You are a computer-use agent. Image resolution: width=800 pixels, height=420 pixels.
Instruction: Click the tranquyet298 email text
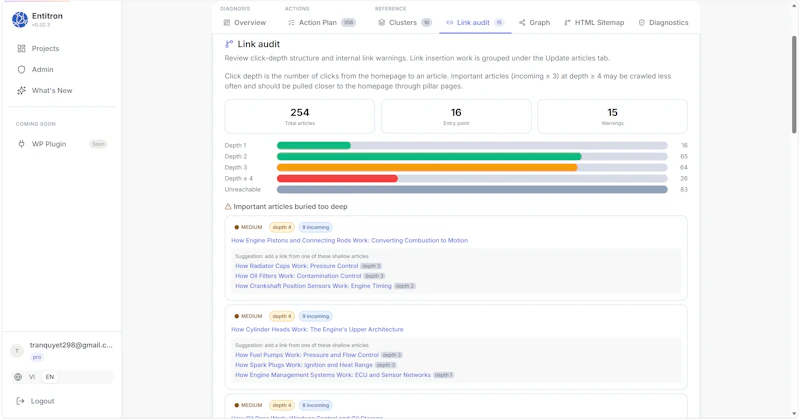71,345
